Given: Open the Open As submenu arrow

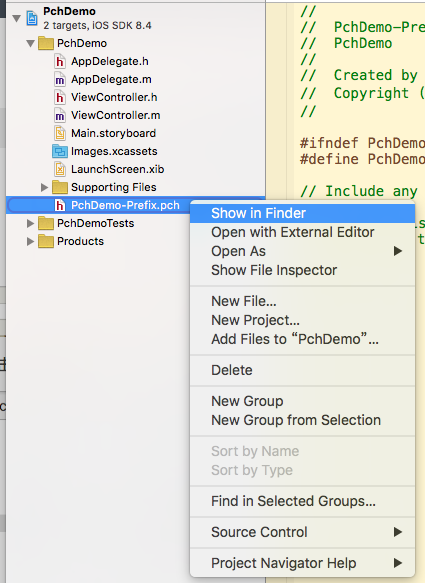Looking at the screenshot, I should pyautogui.click(x=398, y=251).
